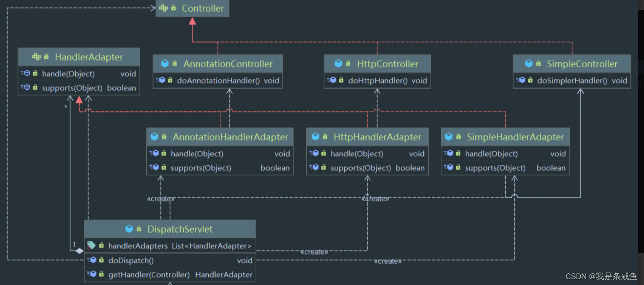Click method icon beside AnnotationHandlerAdapter supports(Object)
The image size is (644, 285).
click(x=154, y=168)
